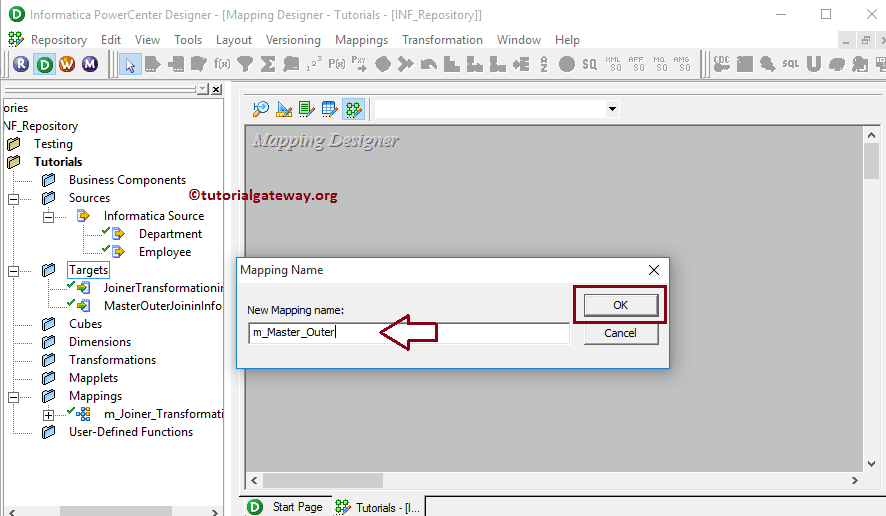Click the f(x) Expression transformation icon
Viewport: 886px width, 516px height.
222,64
